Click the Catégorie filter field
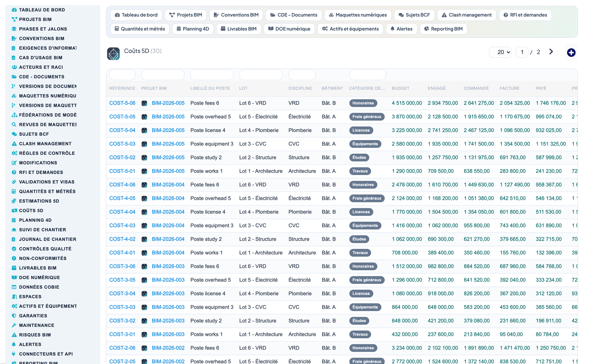This screenshot has width=589, height=364. pos(367,75)
